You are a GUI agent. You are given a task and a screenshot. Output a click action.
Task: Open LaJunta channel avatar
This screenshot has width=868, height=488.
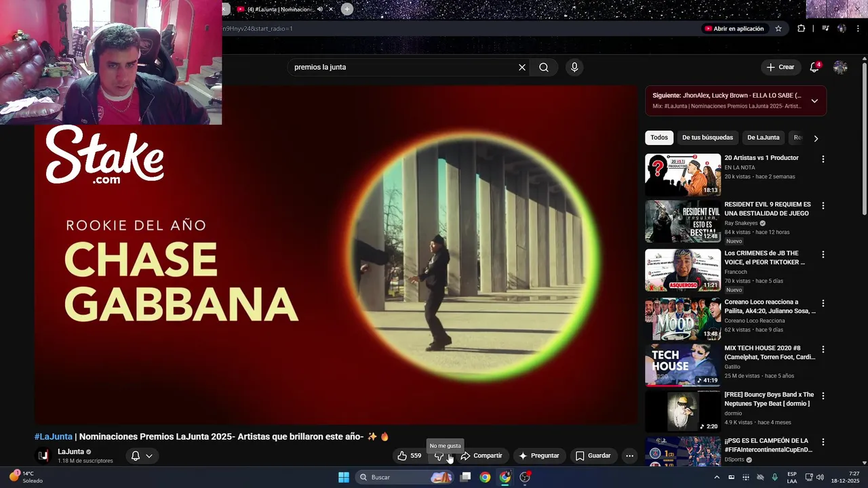[x=43, y=455]
